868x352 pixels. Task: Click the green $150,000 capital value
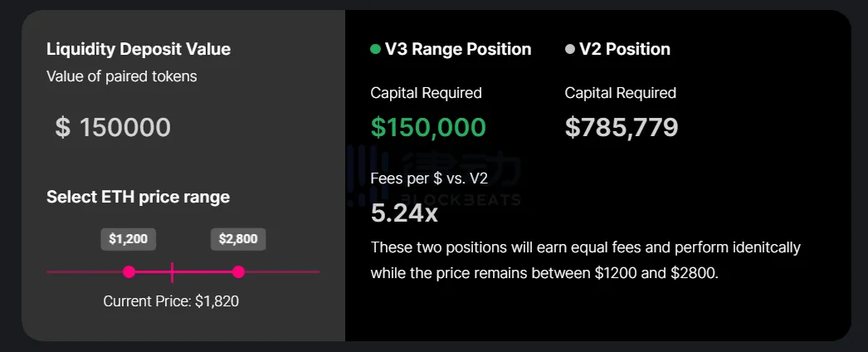pos(428,127)
